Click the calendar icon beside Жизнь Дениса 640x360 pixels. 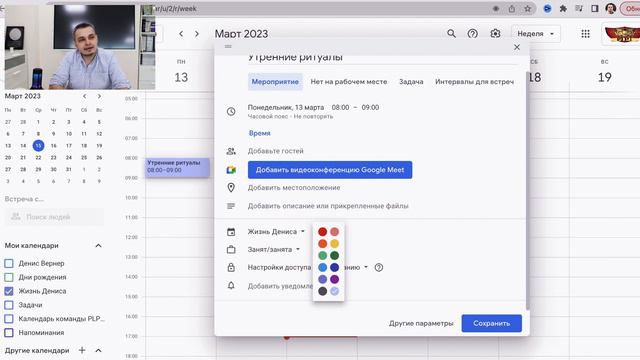231,232
